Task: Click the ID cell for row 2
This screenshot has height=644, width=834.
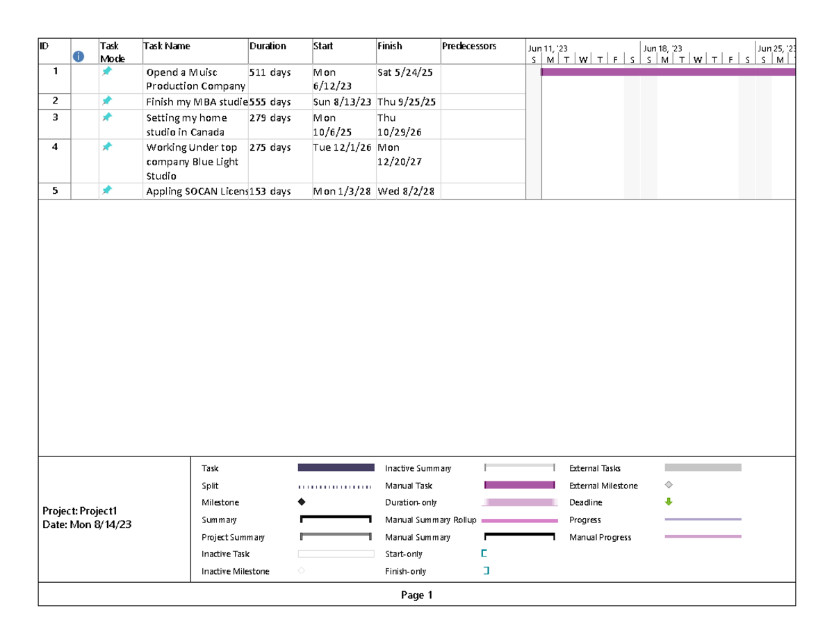Action: [x=54, y=101]
